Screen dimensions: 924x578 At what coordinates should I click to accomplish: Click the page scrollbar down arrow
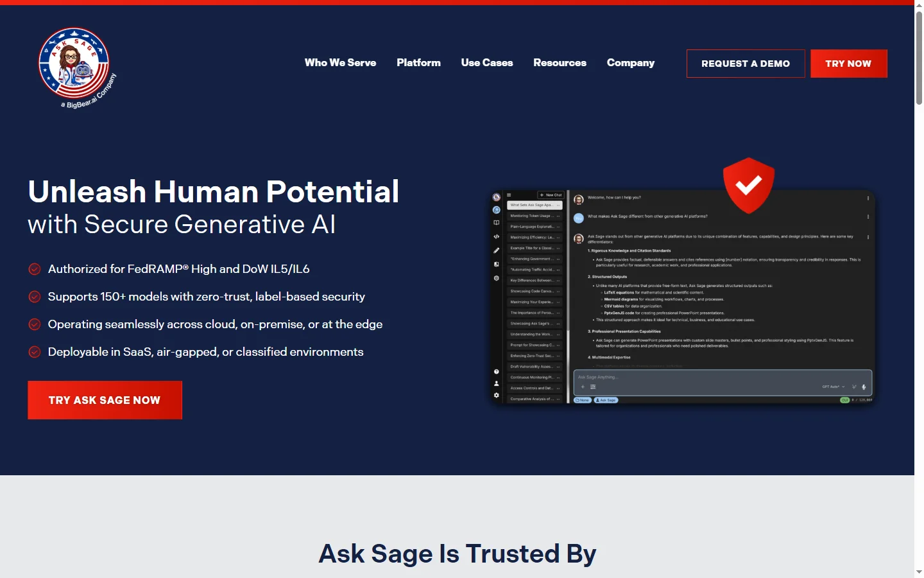(x=919, y=572)
